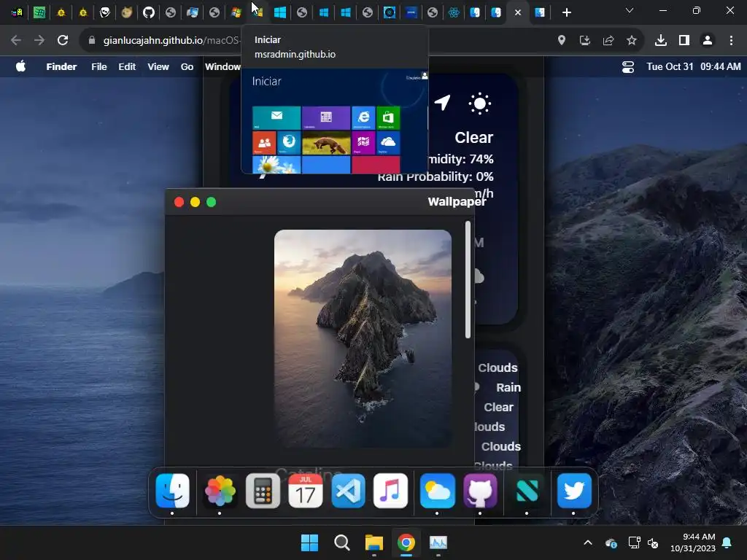Reload the current Chrome page
747x560 pixels.
63,41
